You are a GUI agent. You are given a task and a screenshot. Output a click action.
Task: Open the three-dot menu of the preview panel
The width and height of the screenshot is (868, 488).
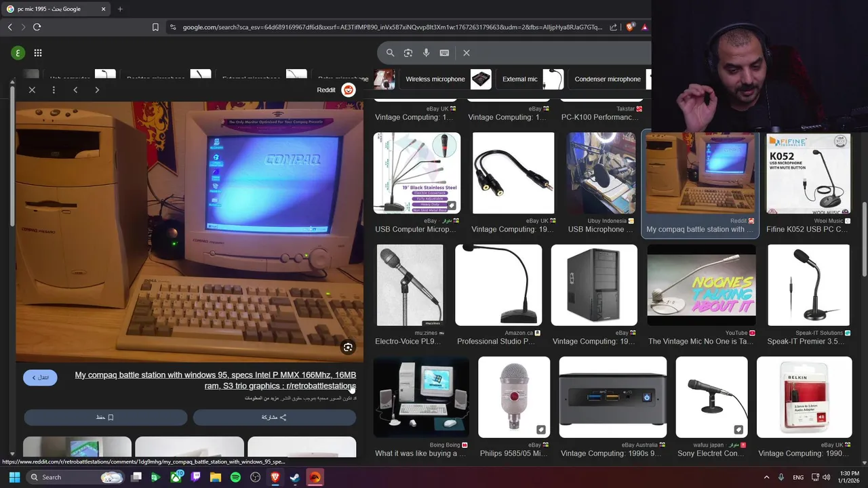(54, 90)
